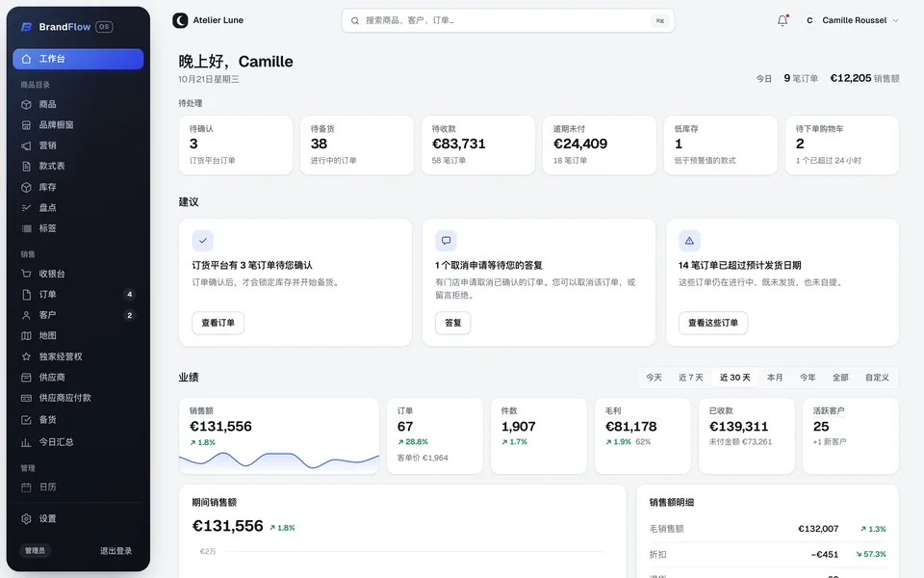Click the 库存 box icon
The image size is (924, 578).
[26, 187]
